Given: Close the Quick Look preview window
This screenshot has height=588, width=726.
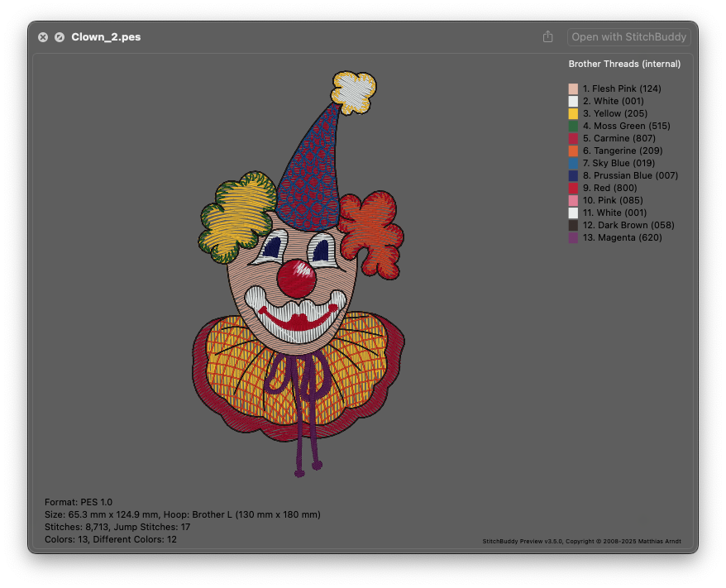Looking at the screenshot, I should 43,37.
